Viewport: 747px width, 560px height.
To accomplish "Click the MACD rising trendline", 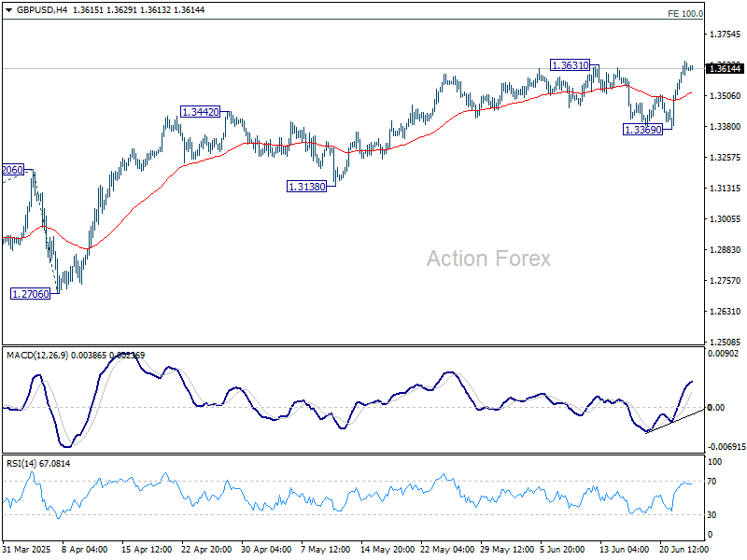I will 674,421.
